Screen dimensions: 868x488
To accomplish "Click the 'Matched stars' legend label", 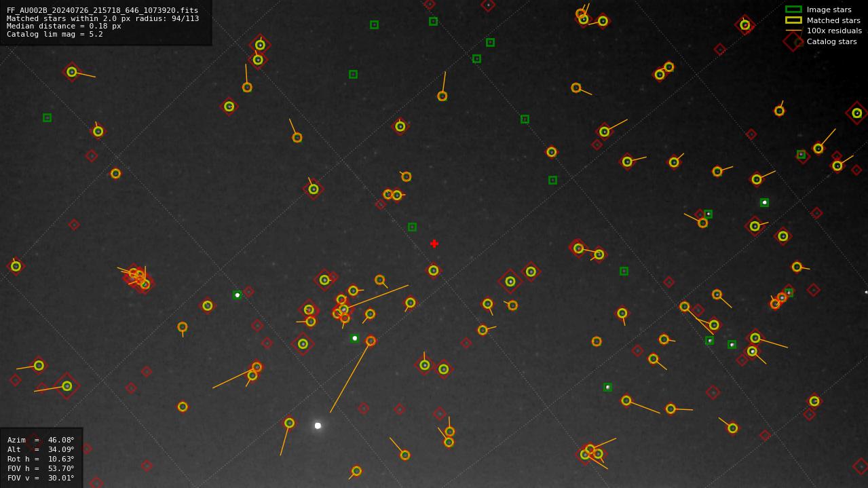I will (833, 20).
